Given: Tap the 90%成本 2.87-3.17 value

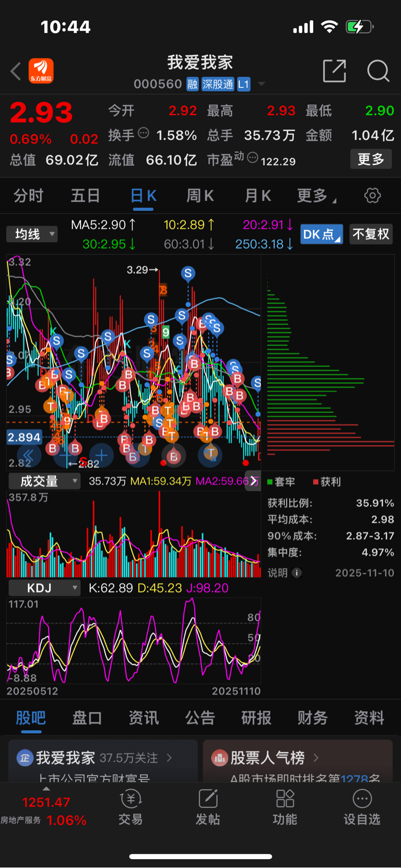Looking at the screenshot, I should tap(370, 536).
